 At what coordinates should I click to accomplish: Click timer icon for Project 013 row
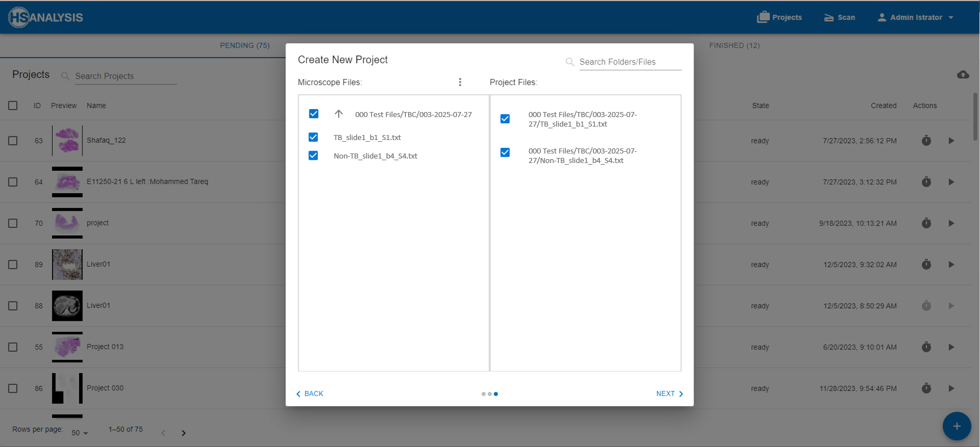click(x=926, y=347)
